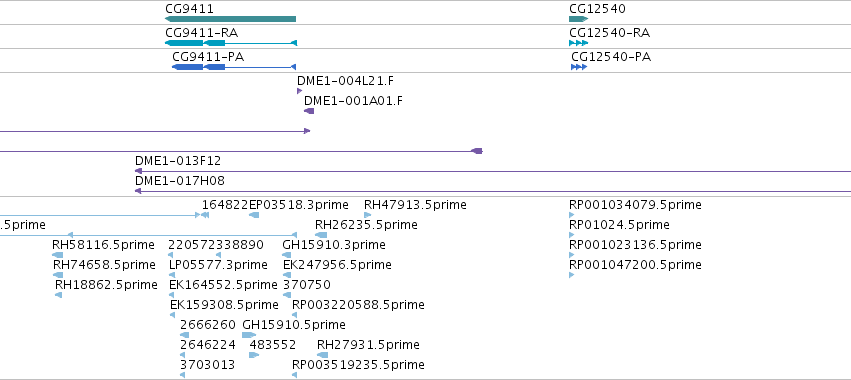Screen dimensions: 851x380
Task: Click the RP003519235.5prime EST label
Action: (358, 364)
